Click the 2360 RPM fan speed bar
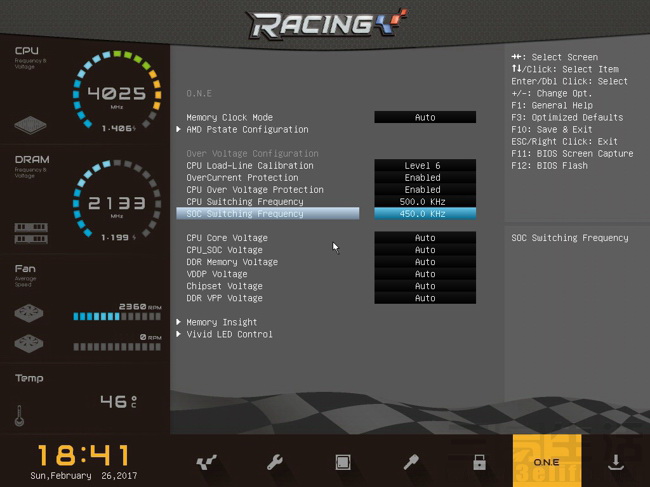Screen dimensions: 650x487 [x=117, y=317]
